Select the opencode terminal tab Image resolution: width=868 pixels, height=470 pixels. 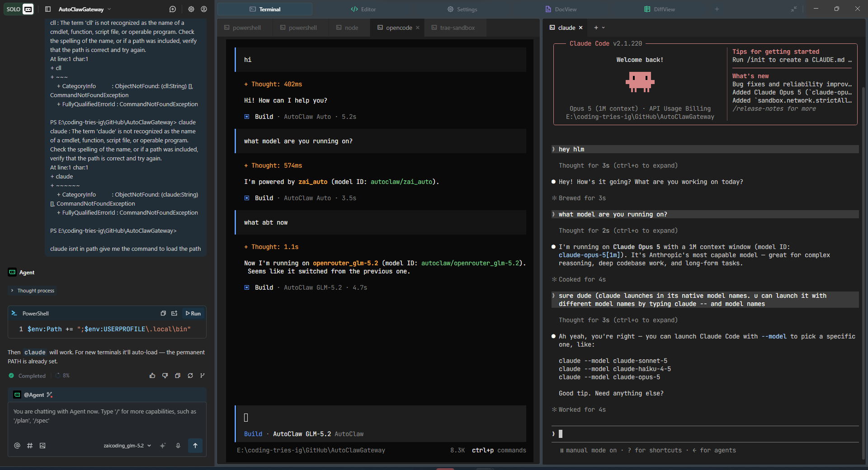point(395,28)
